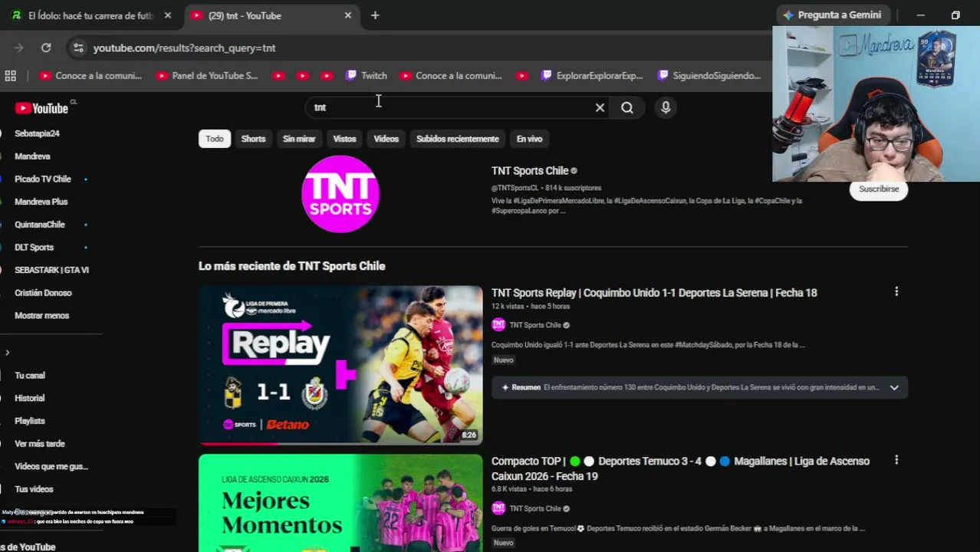Open Mandreva Plus subscription

coord(41,202)
